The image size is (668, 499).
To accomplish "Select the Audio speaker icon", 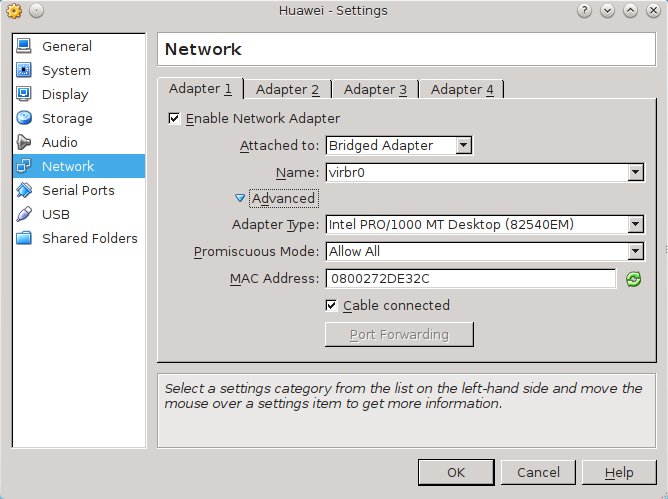I will [x=24, y=143].
